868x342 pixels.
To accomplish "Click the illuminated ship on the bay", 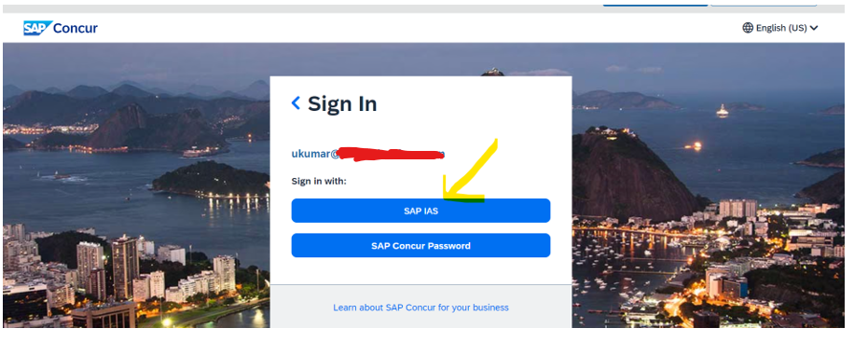I will click(x=722, y=111).
